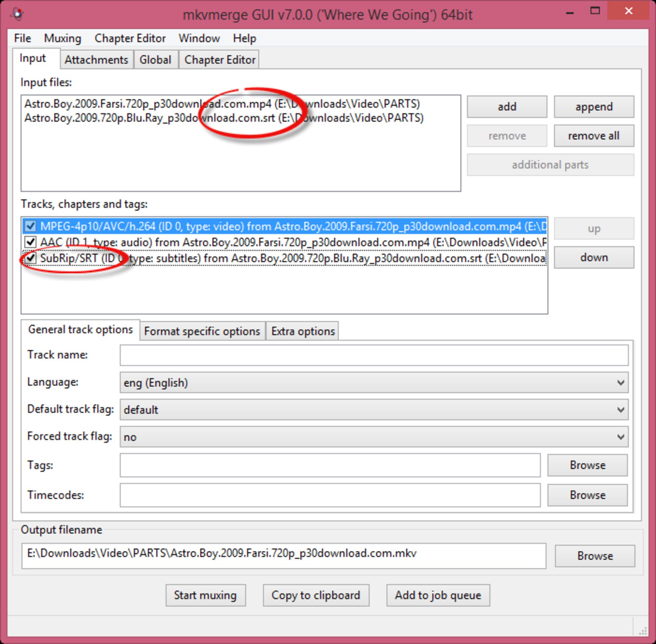Screen dimensions: 656x644
Task: Maximize the mkvmerge window
Action: pyautogui.click(x=595, y=11)
